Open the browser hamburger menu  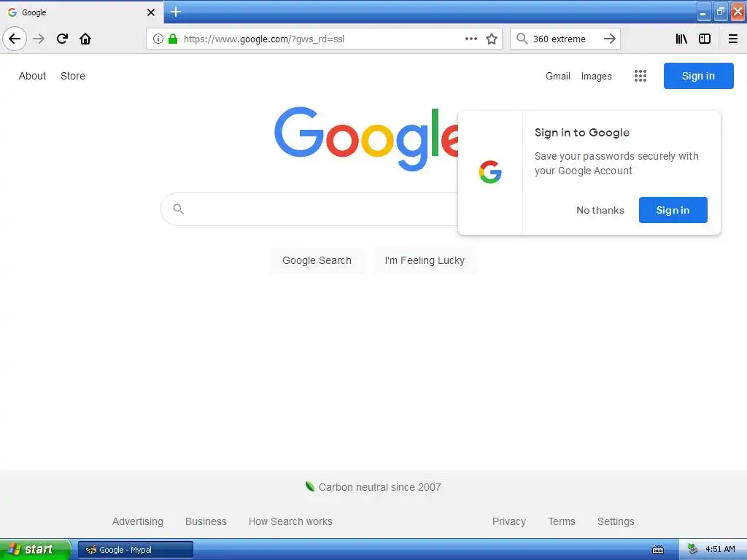(733, 39)
